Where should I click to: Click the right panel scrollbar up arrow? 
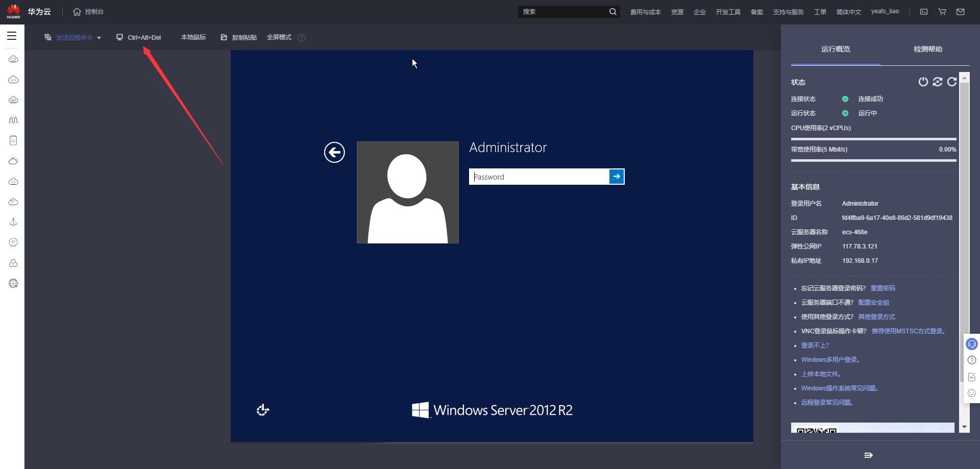(964, 78)
